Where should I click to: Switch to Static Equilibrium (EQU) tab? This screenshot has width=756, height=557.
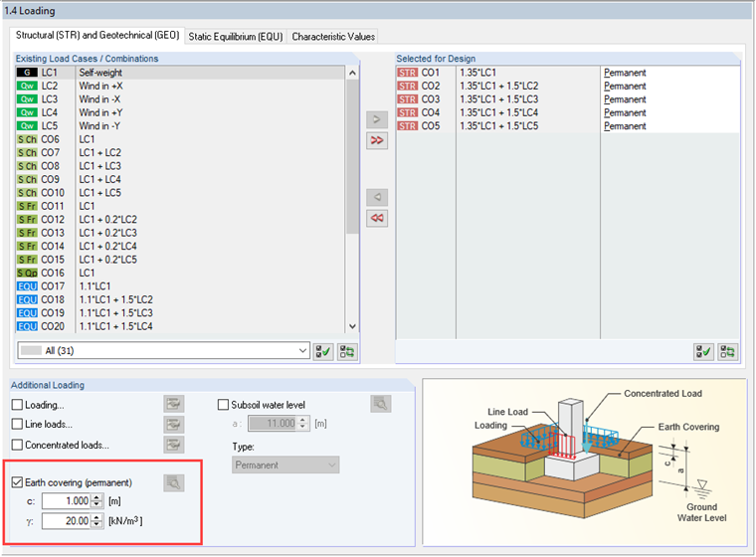(236, 37)
